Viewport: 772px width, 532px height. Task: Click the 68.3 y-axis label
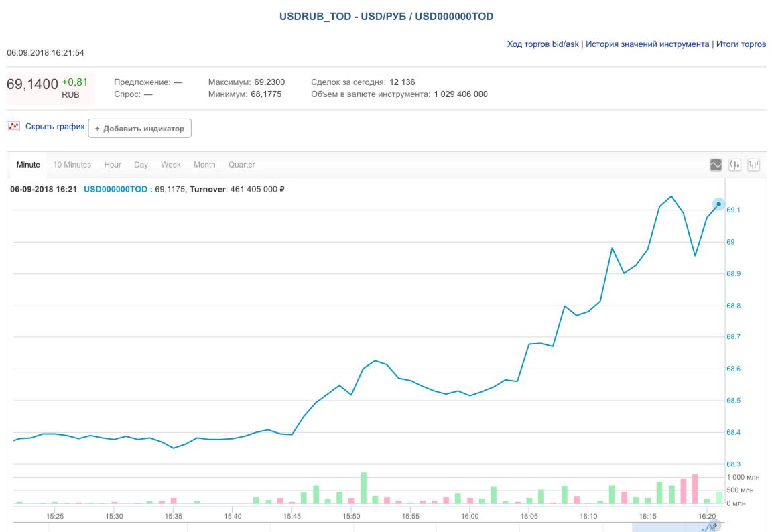coord(734,464)
